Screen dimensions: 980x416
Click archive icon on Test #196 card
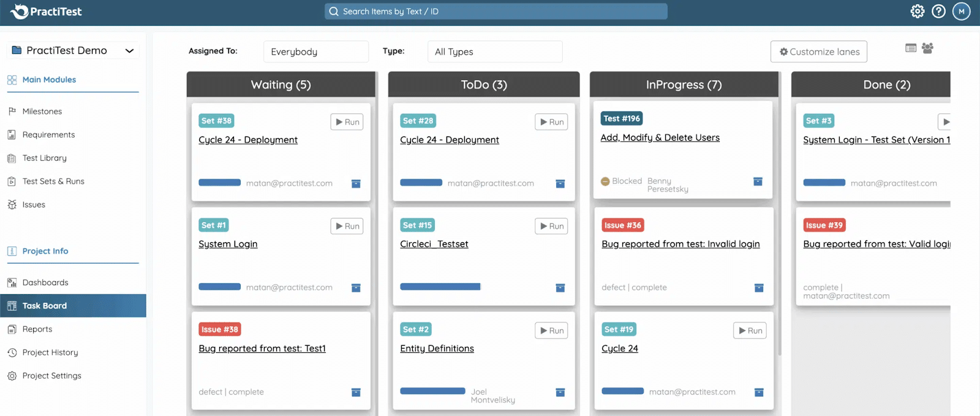coord(758,181)
